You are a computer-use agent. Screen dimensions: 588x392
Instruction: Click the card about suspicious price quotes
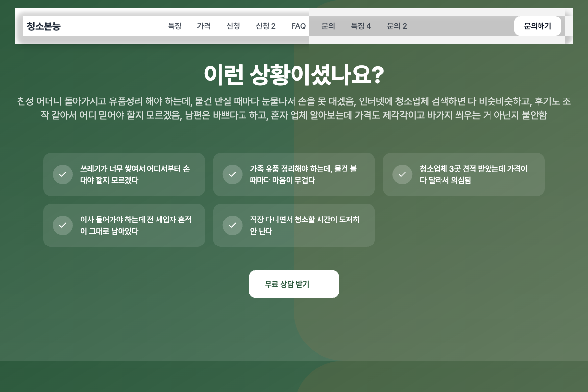[464, 174]
